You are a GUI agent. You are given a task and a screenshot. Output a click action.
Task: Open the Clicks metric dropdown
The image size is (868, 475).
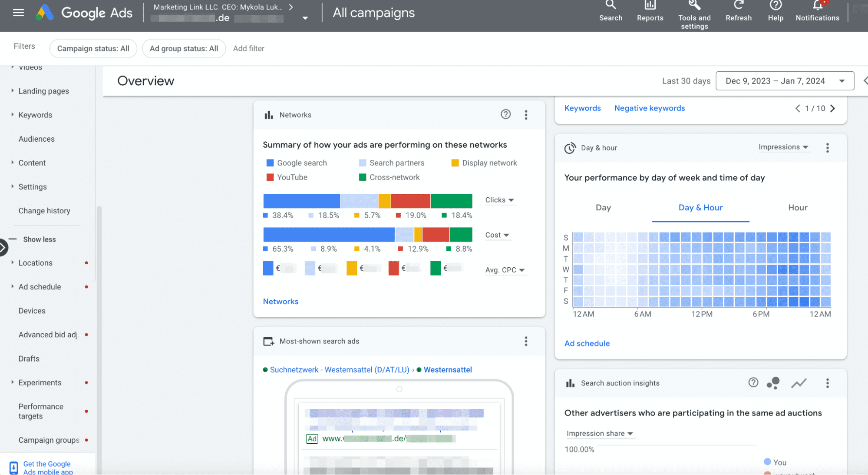[x=499, y=200]
